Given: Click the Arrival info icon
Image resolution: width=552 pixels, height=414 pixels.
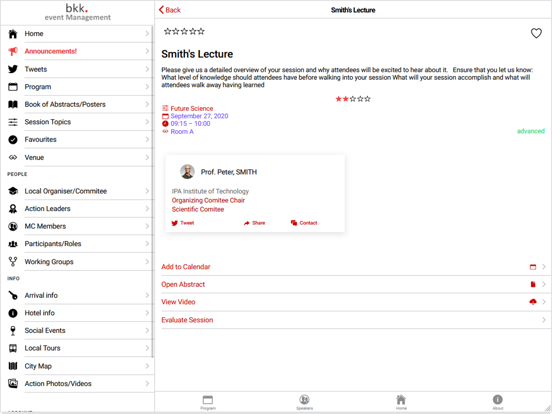Looking at the screenshot, I should (x=13, y=295).
